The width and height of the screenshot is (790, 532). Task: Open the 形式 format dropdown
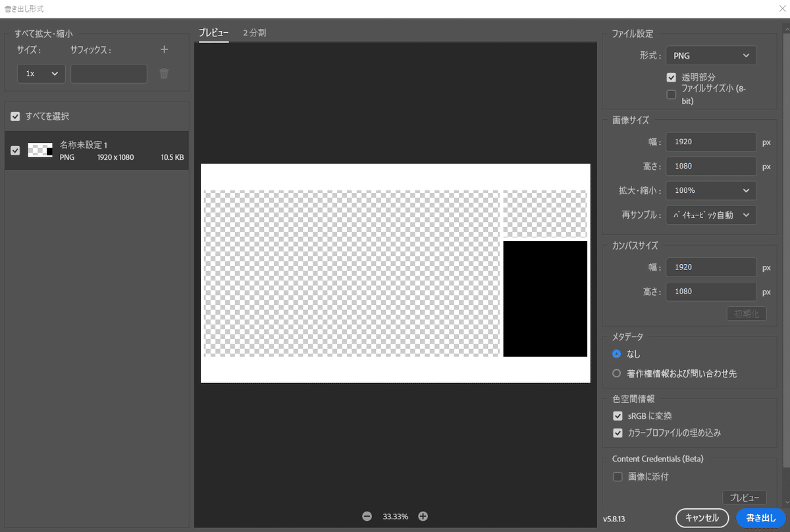tap(711, 55)
